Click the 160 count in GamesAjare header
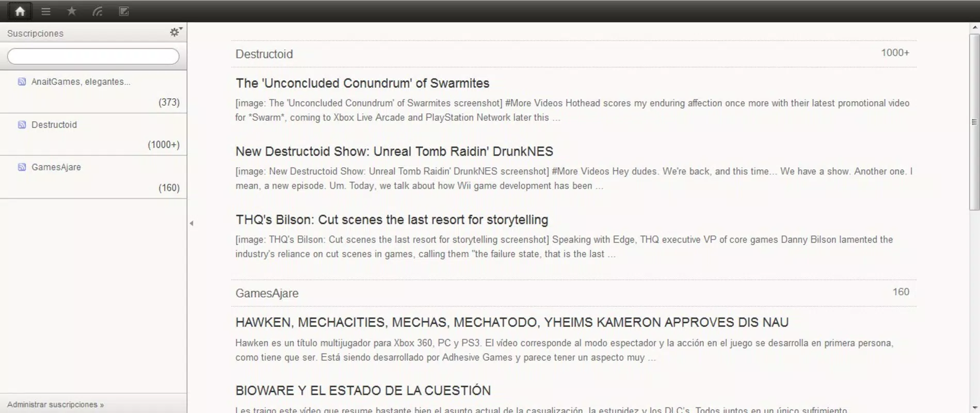 (x=901, y=292)
